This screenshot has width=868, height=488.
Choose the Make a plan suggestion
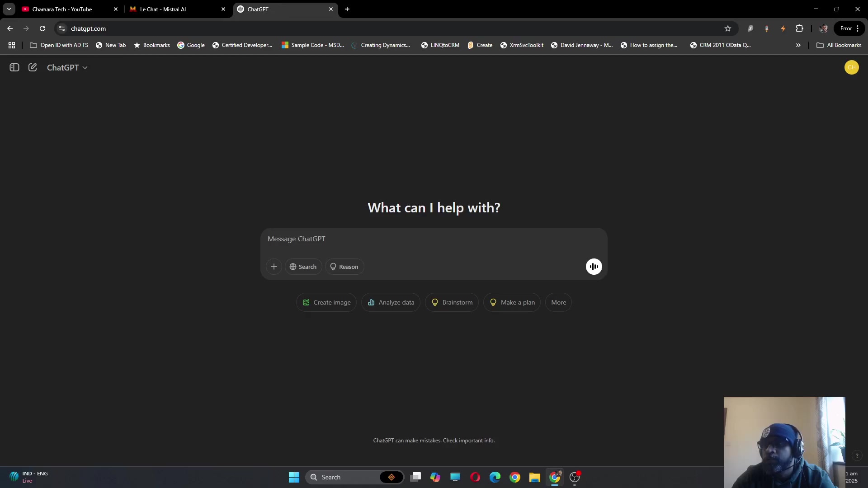(x=512, y=302)
